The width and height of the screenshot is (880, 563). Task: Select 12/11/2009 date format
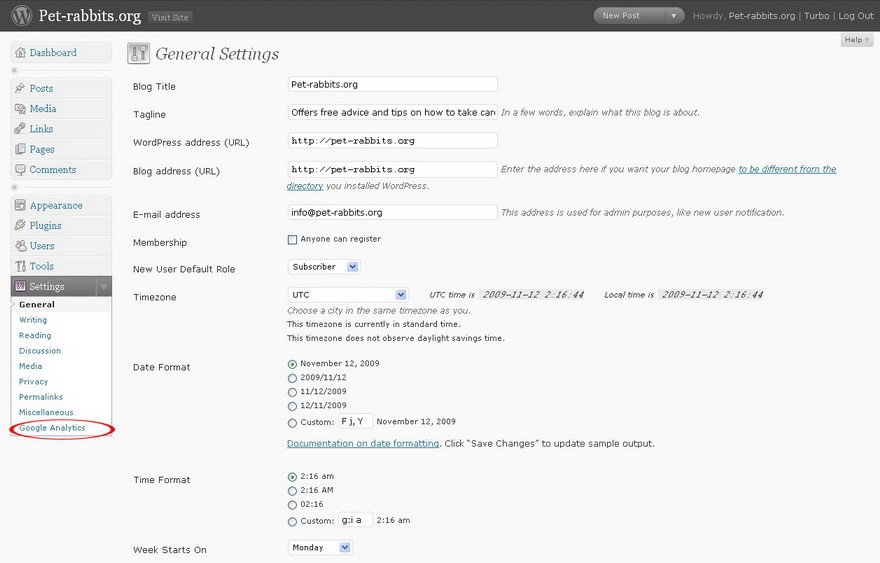[x=292, y=406]
